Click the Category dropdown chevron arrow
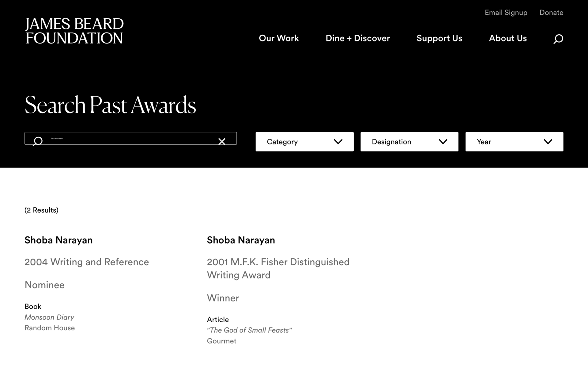This screenshot has height=368, width=588. coord(338,142)
